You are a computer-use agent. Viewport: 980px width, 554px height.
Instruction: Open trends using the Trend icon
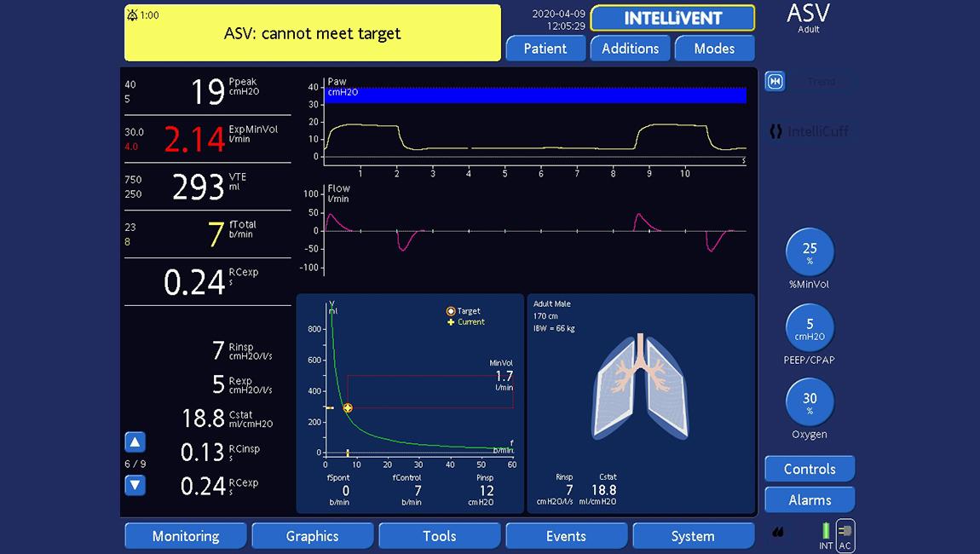[x=775, y=81]
